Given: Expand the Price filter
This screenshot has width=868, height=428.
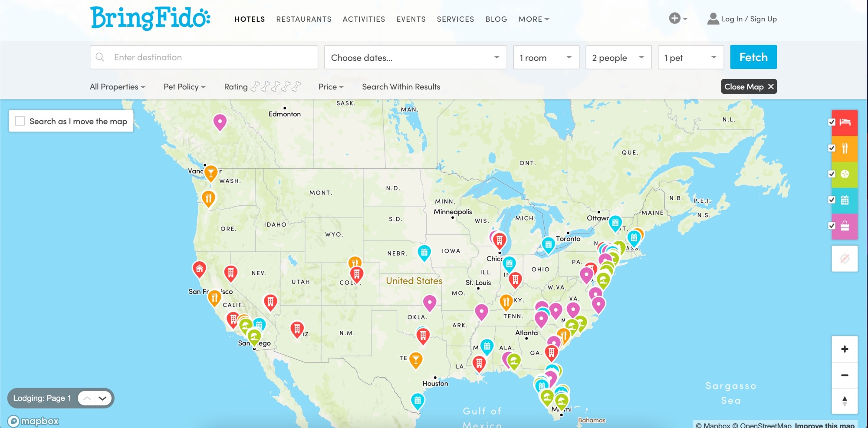Looking at the screenshot, I should pos(331,87).
